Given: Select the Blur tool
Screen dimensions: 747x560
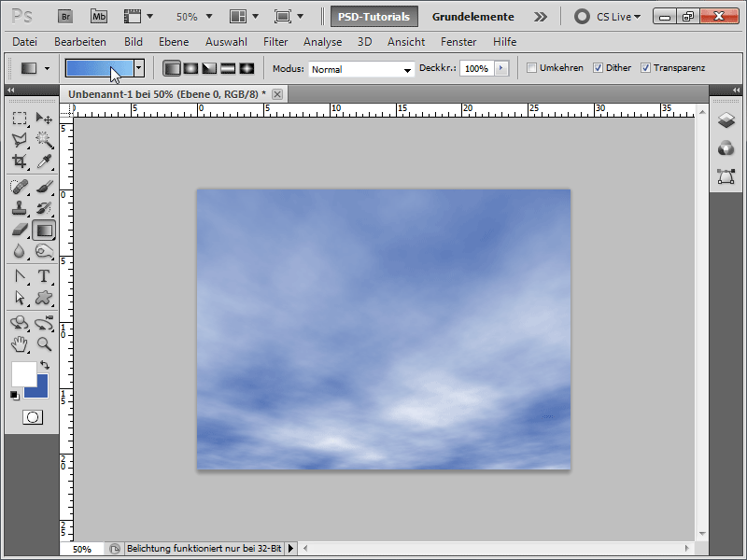Looking at the screenshot, I should click(19, 251).
